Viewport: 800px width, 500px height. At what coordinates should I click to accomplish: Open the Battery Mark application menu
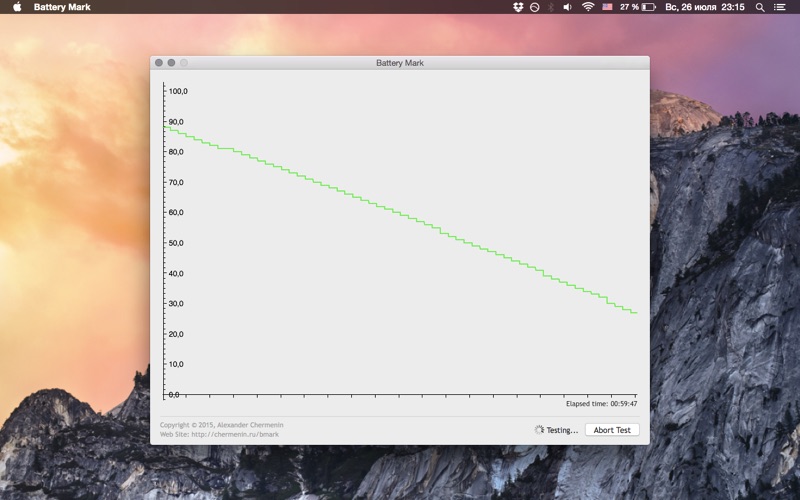tap(62, 7)
